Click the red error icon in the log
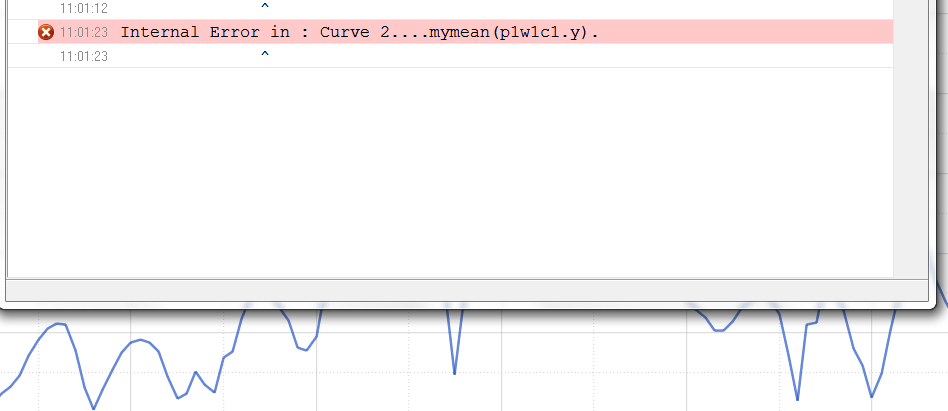948x411 pixels. (45, 32)
